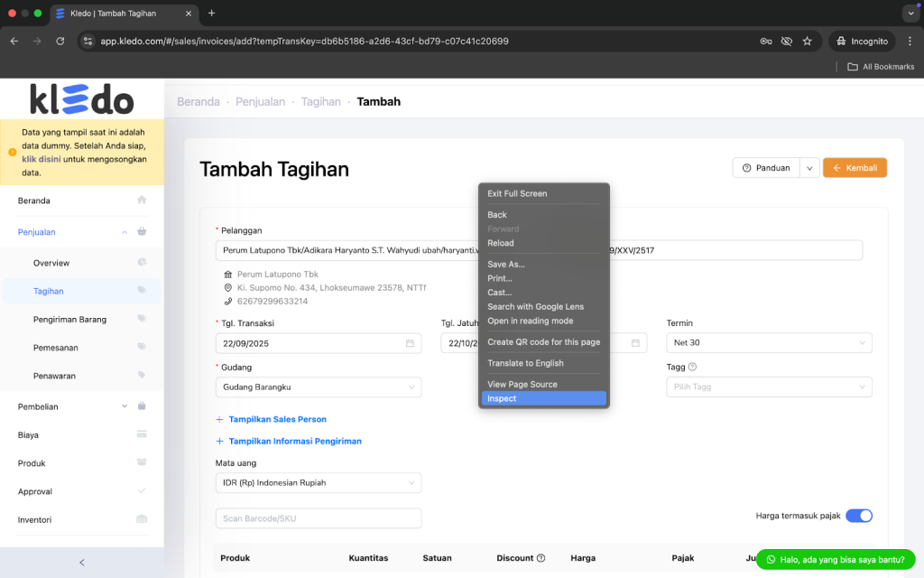Click the calendar icon in Tgl. Transaksi
The height and width of the screenshot is (578, 924).
point(410,343)
